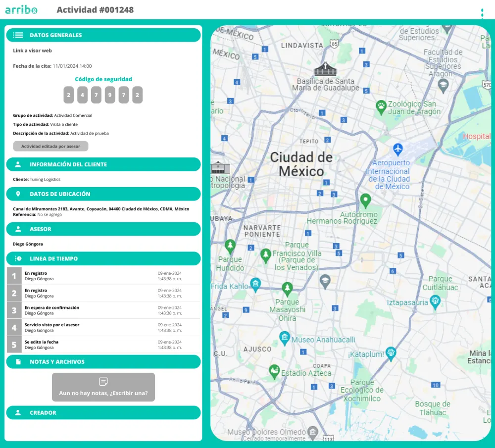
Task: Click the 'Actividad #001248' title
Action: pyautogui.click(x=95, y=10)
